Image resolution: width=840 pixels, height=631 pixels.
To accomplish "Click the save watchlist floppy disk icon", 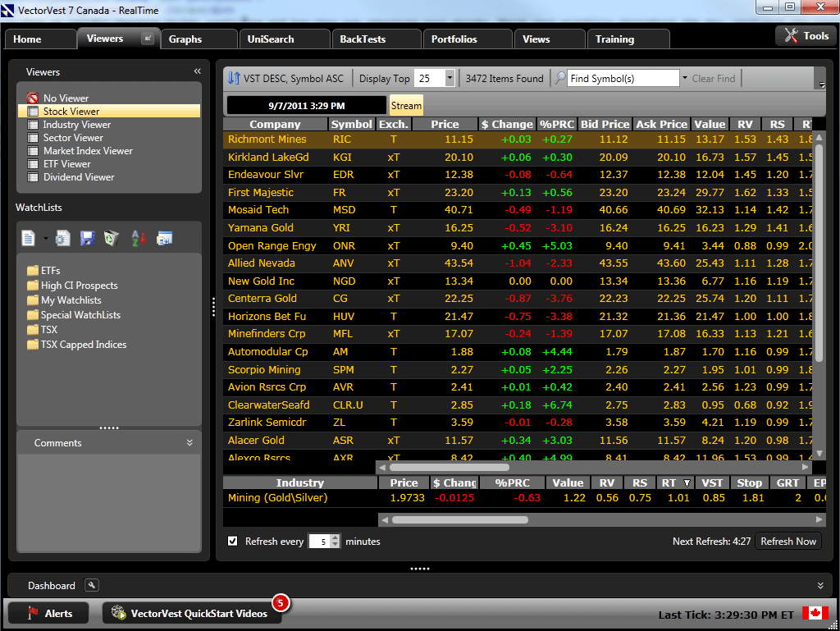I will tap(87, 239).
